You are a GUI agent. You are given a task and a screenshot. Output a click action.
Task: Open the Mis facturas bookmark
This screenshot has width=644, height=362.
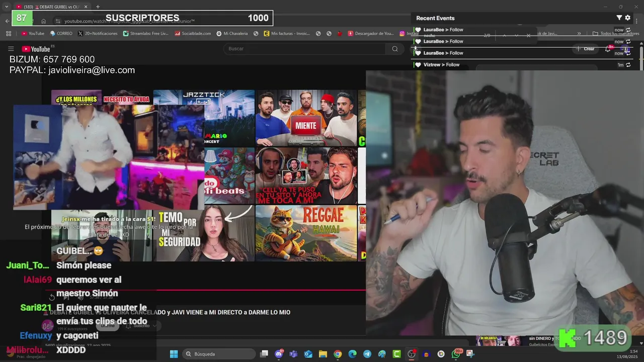pos(287,34)
